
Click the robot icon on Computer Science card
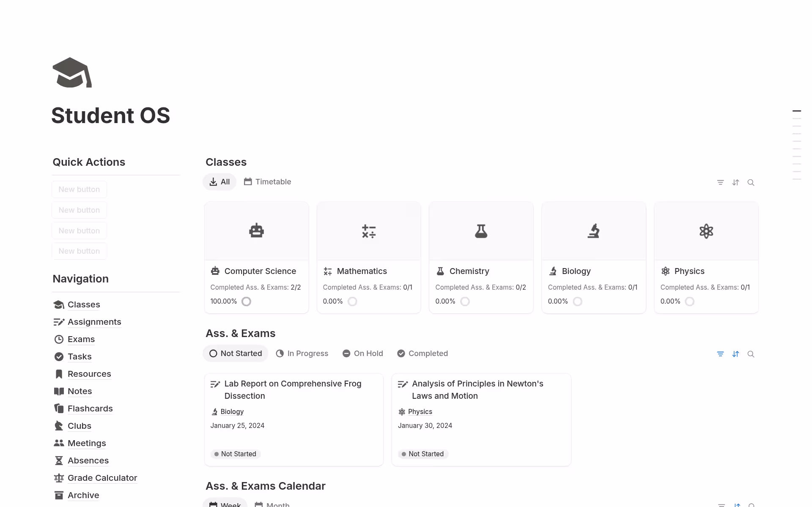pos(256,231)
